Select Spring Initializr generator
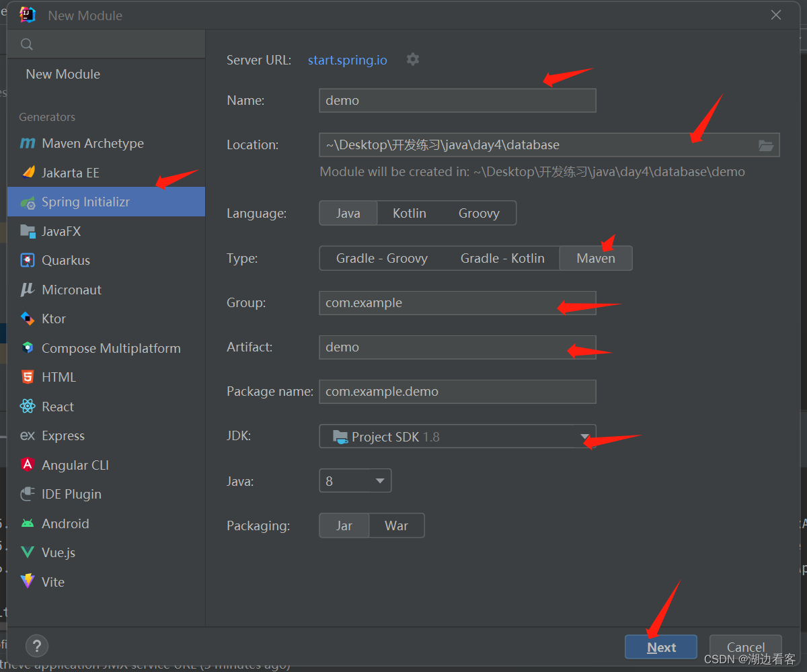807x672 pixels. pyautogui.click(x=106, y=202)
